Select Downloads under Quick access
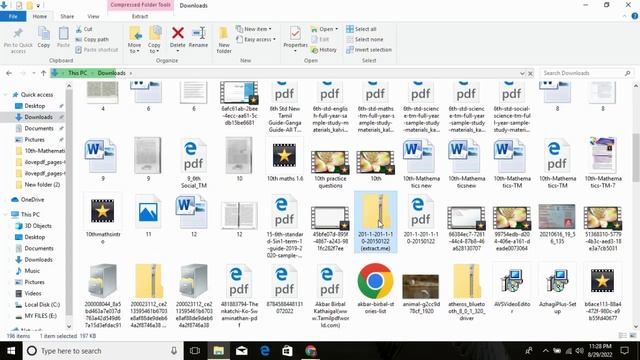The width and height of the screenshot is (640, 360). 38,117
